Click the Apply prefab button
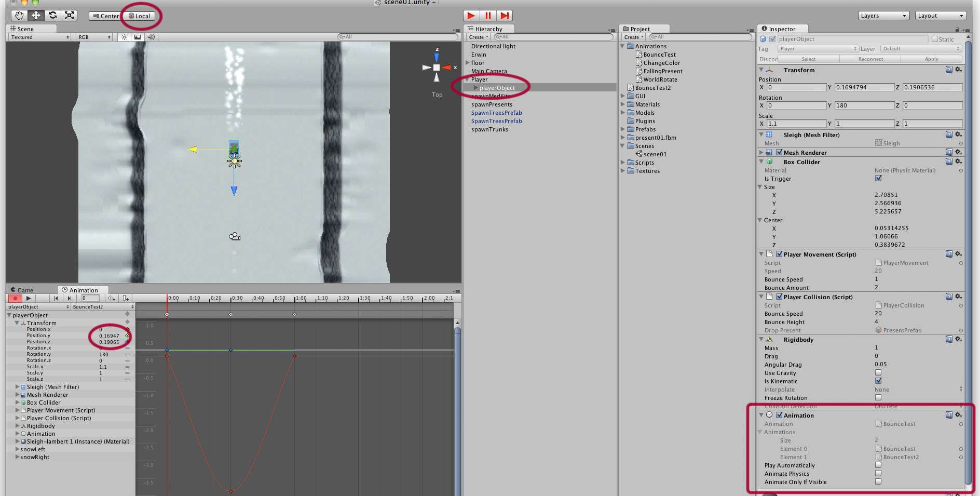Image resolution: width=980 pixels, height=496 pixels. 931,59
